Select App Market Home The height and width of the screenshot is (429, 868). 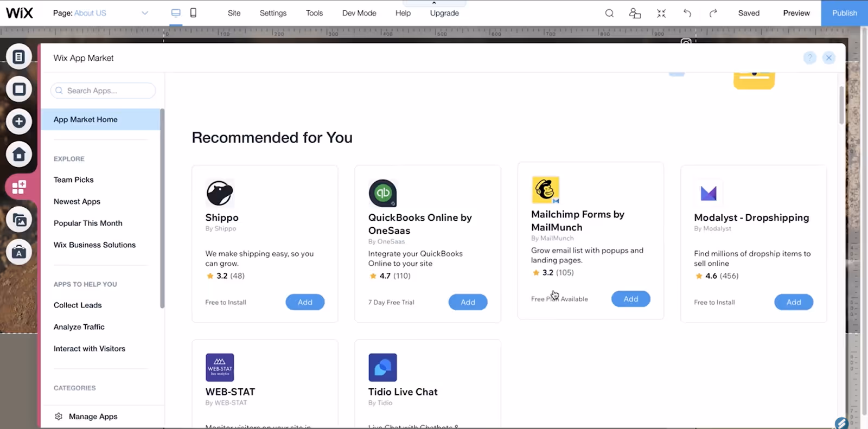[101, 119]
